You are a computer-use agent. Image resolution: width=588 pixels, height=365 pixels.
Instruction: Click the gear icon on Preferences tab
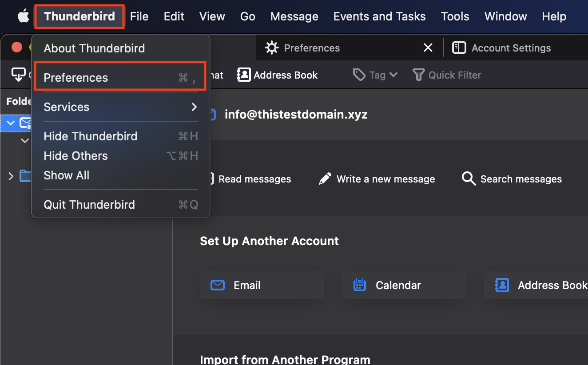[x=271, y=48]
